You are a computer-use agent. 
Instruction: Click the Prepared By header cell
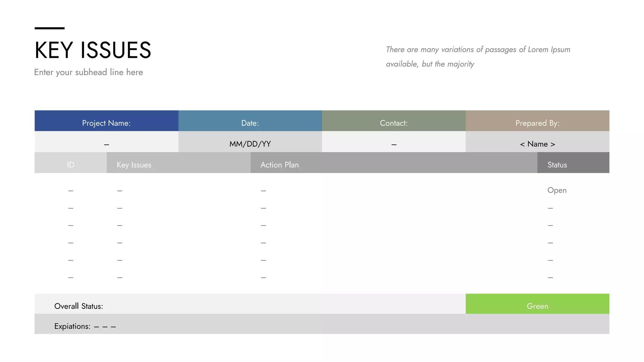coord(537,123)
